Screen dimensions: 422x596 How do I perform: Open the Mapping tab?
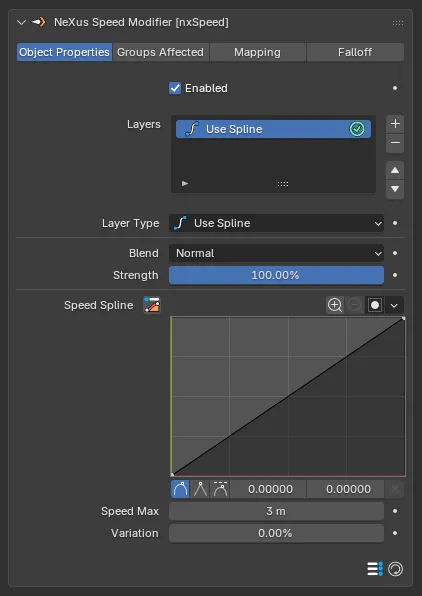(257, 52)
